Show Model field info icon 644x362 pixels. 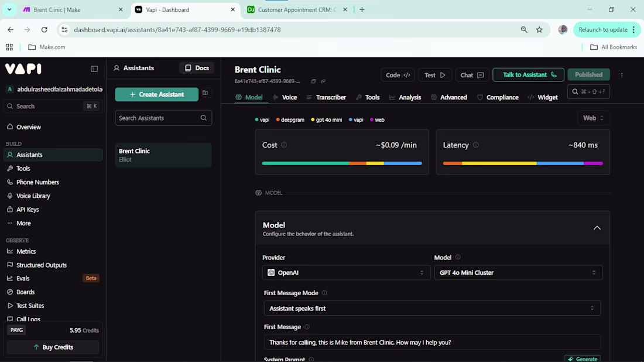click(x=458, y=257)
